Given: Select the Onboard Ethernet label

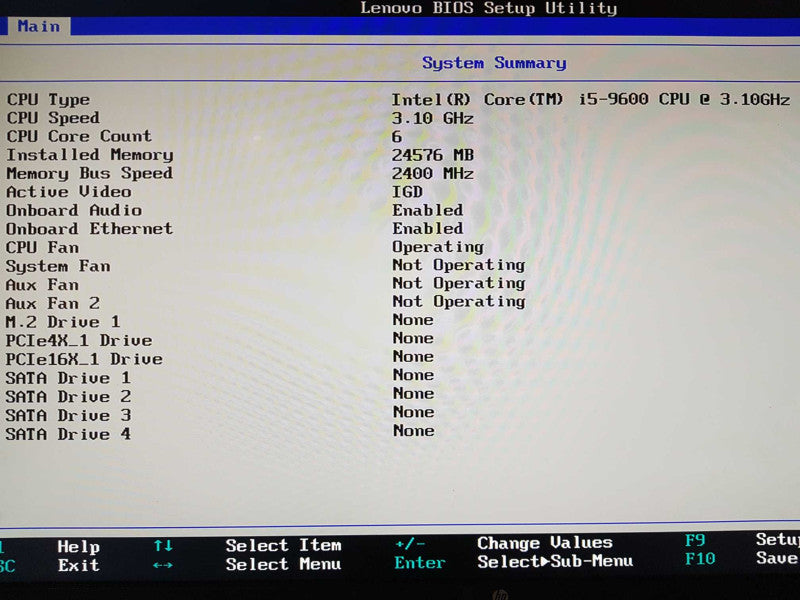Looking at the screenshot, I should click(89, 229).
